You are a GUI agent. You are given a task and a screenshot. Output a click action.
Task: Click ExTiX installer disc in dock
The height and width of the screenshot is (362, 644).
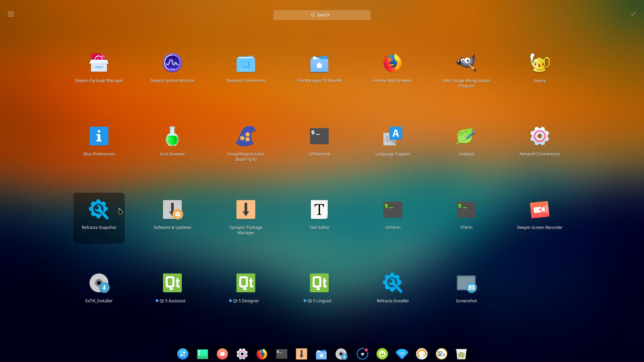[x=341, y=354]
